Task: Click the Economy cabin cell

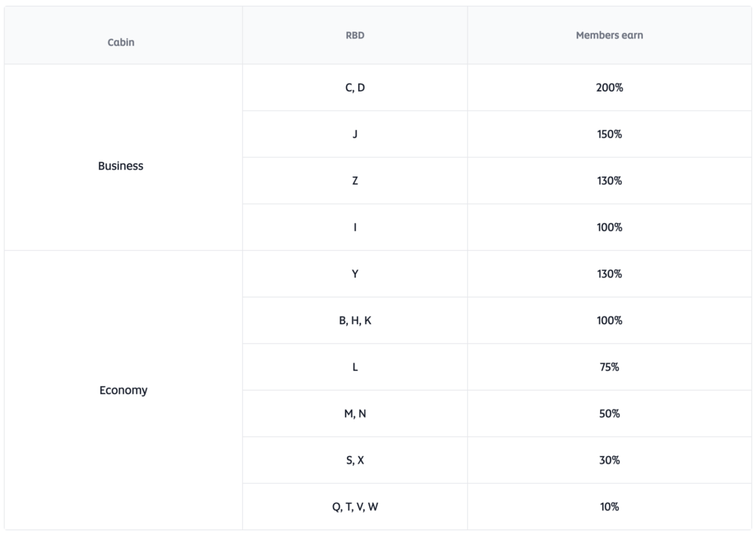Action: [123, 391]
